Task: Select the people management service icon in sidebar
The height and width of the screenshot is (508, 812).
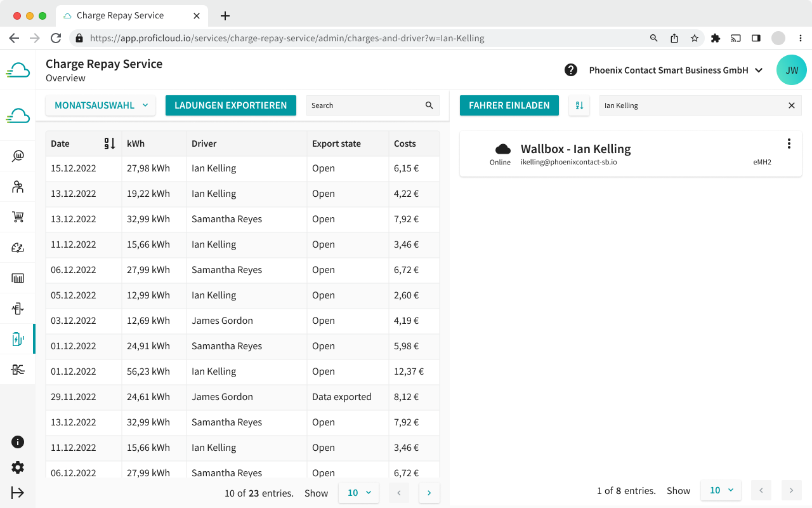Action: 18,186
